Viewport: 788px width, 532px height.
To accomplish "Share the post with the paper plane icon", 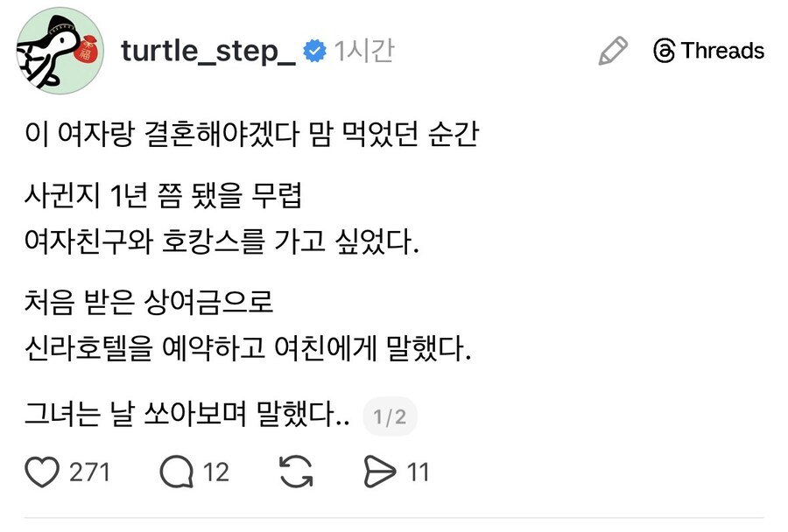I will click(379, 472).
